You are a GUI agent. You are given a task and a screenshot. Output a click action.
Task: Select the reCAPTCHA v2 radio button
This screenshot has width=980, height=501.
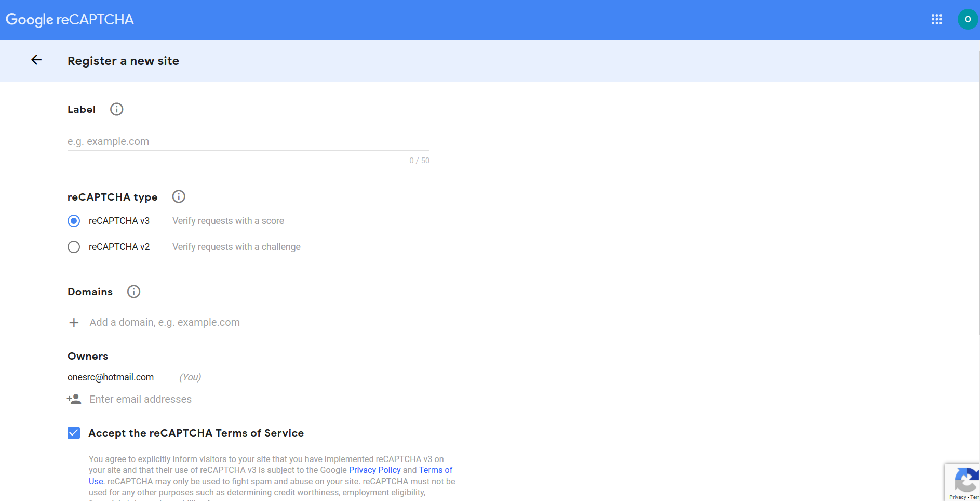[74, 247]
